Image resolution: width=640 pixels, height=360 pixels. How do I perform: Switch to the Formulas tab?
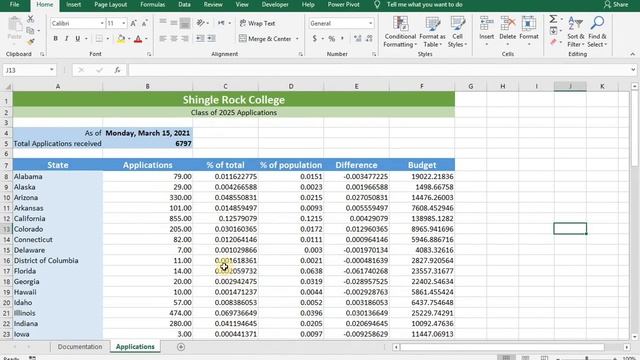pos(153,4)
